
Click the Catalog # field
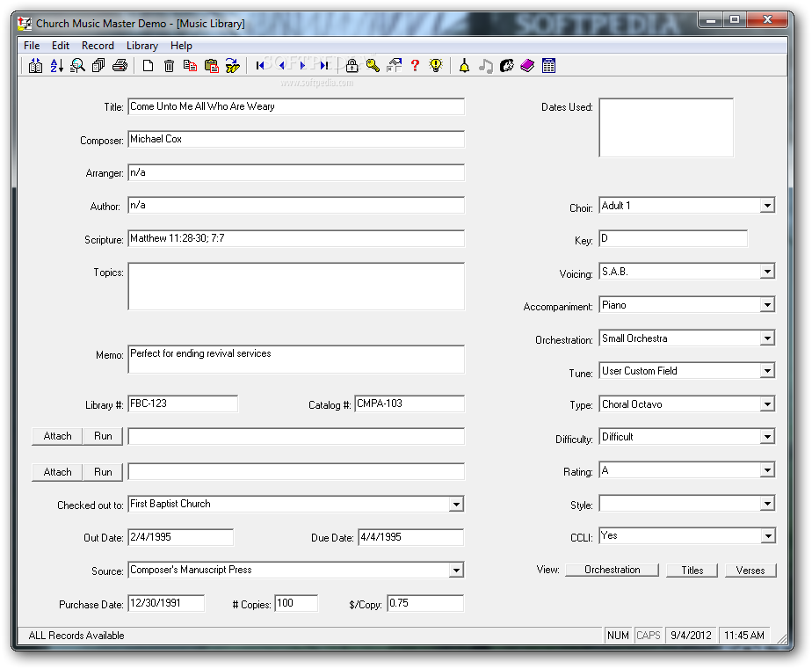coord(410,404)
